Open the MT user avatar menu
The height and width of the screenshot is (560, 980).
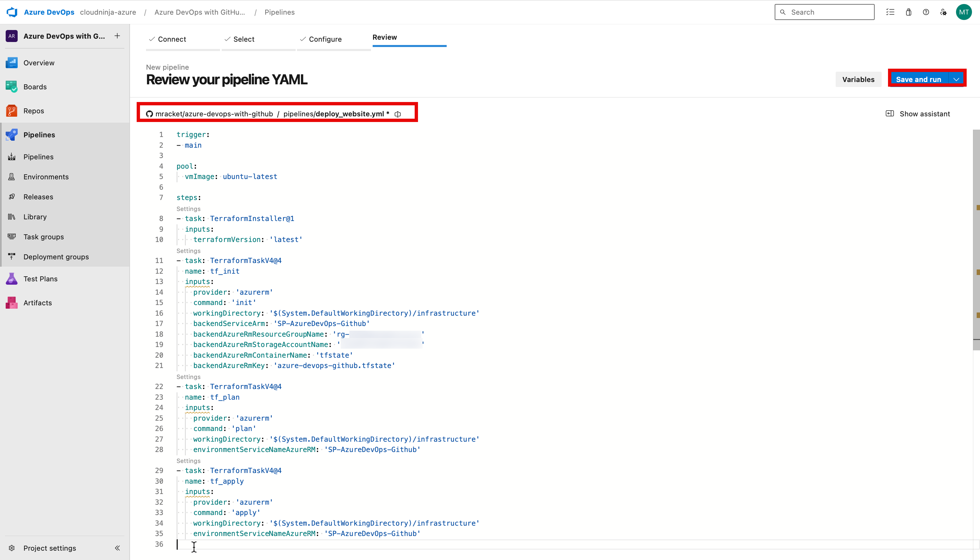[x=964, y=12]
